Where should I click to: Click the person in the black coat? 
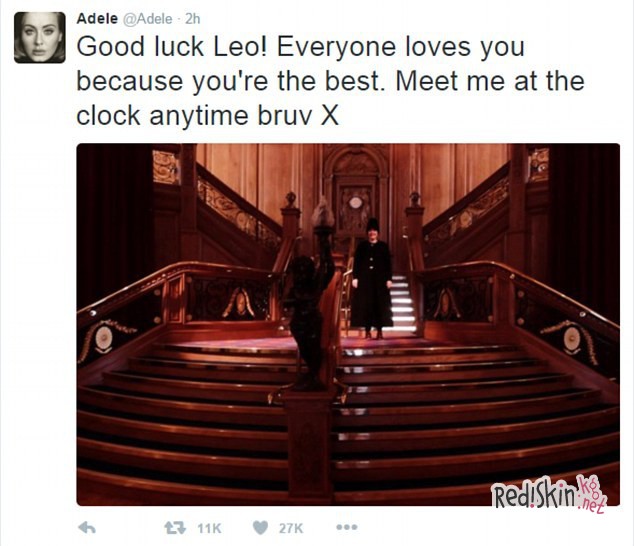(x=372, y=279)
